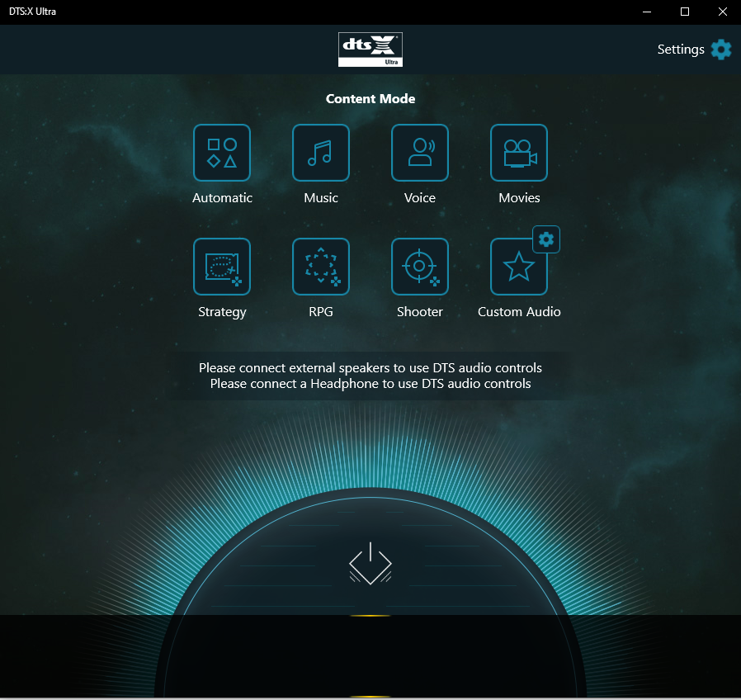The image size is (741, 700).
Task: Click the Music label text
Action: click(321, 197)
